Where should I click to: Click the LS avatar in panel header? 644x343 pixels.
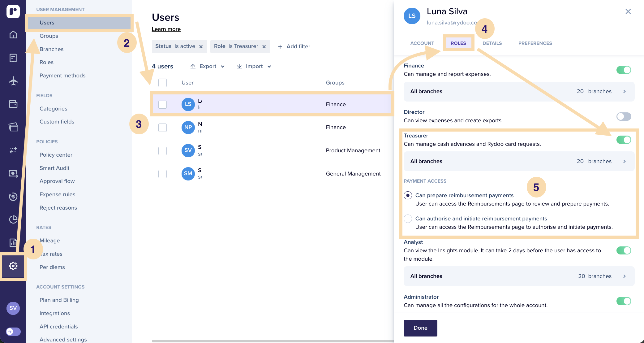point(412,16)
